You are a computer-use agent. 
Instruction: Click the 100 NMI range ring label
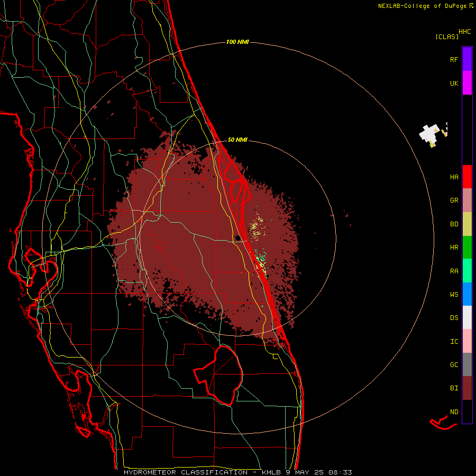coord(237,42)
